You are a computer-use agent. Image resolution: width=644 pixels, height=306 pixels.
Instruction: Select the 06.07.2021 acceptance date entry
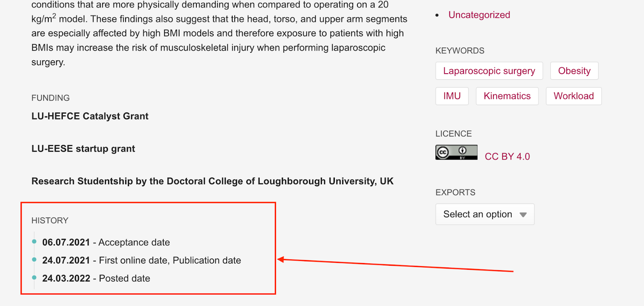click(66, 242)
